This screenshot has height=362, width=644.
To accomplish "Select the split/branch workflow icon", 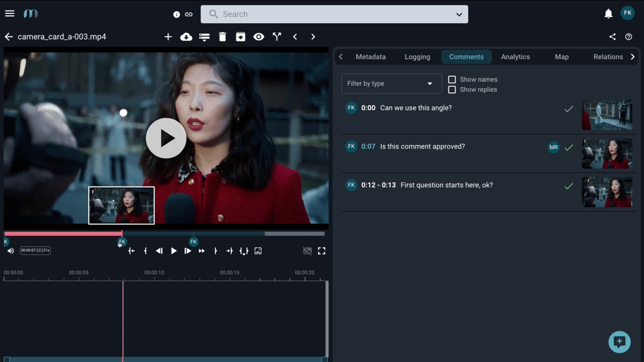I will 277,37.
